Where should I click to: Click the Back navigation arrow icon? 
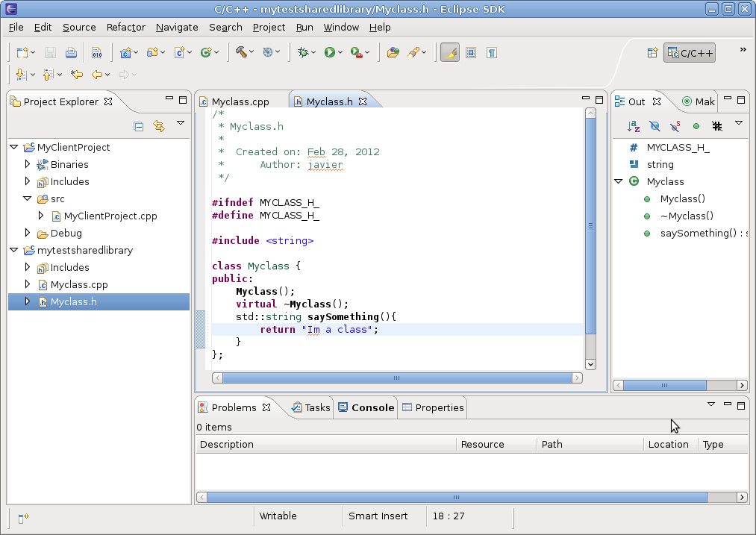tap(98, 74)
